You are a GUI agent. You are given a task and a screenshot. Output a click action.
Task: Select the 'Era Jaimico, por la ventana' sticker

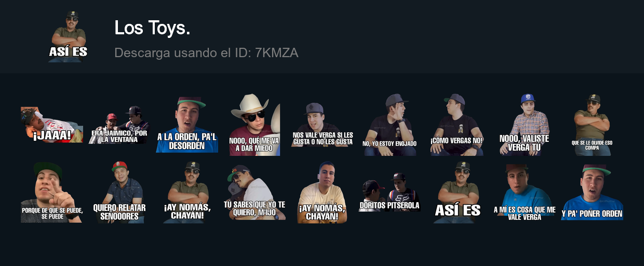(x=119, y=125)
